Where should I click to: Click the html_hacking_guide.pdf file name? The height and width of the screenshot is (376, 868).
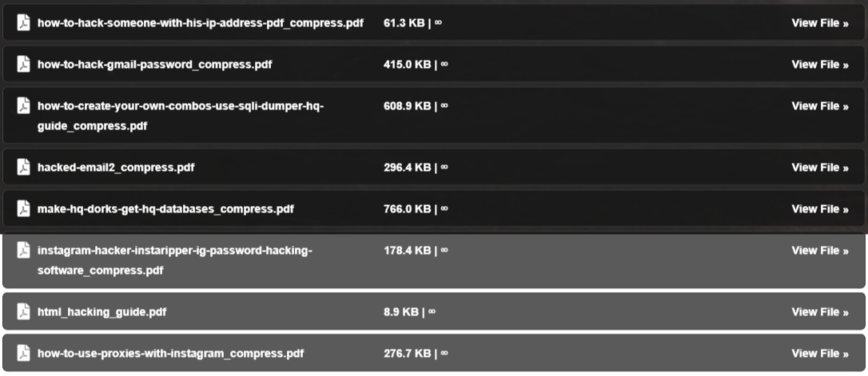pyautogui.click(x=102, y=312)
